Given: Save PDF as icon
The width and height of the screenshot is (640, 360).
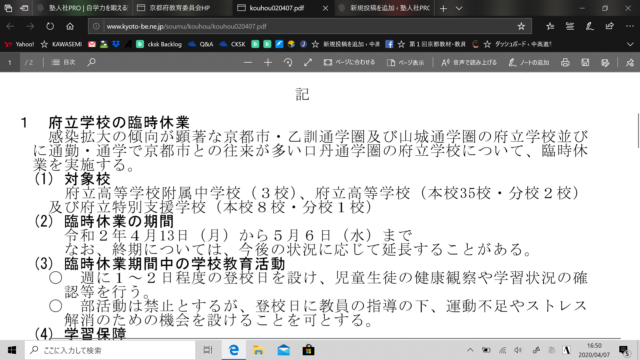Looking at the screenshot, I should [x=605, y=62].
